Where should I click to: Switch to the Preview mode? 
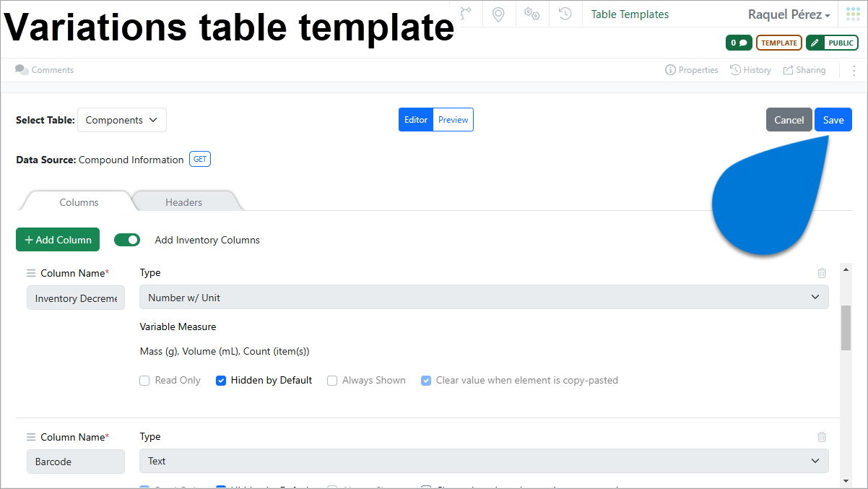(453, 119)
